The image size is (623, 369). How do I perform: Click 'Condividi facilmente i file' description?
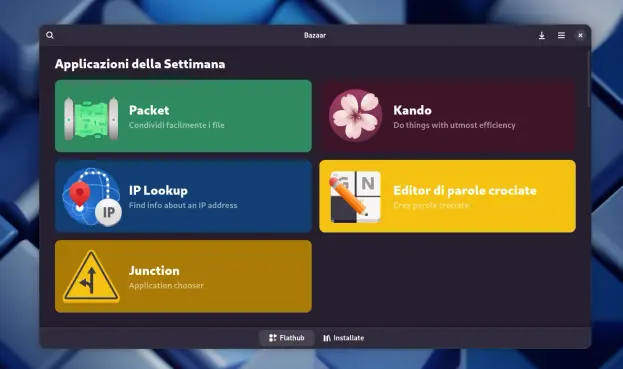176,125
